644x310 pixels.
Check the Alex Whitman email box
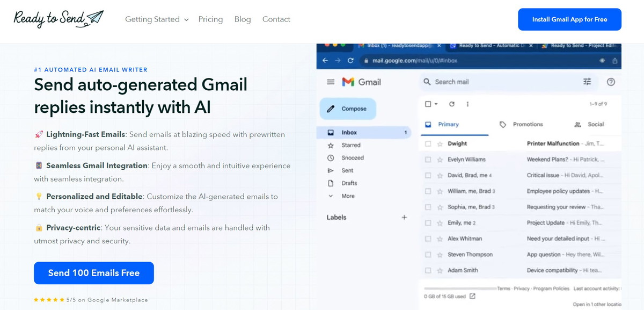(428, 239)
